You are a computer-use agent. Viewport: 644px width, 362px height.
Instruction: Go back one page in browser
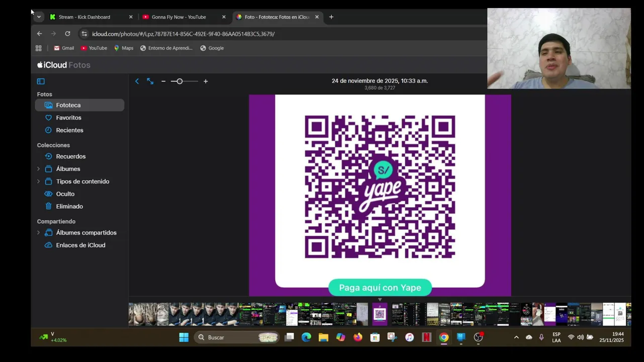[39, 34]
